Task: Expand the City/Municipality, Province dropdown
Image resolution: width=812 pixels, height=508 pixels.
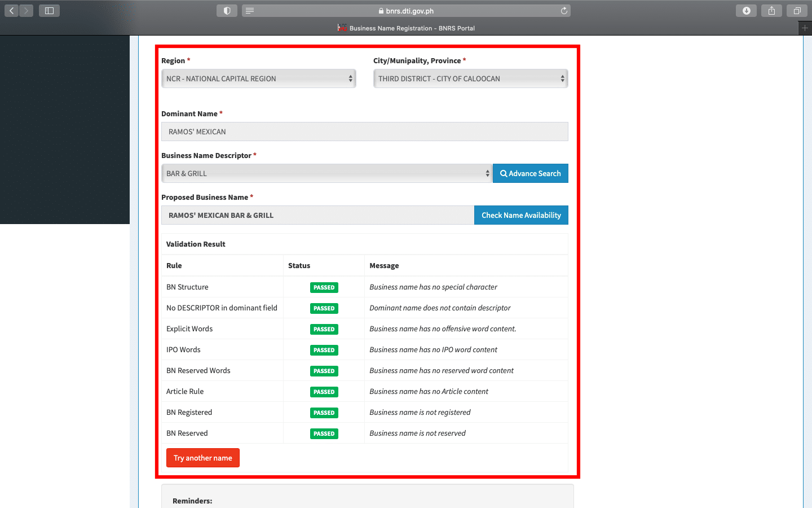Action: coord(470,78)
